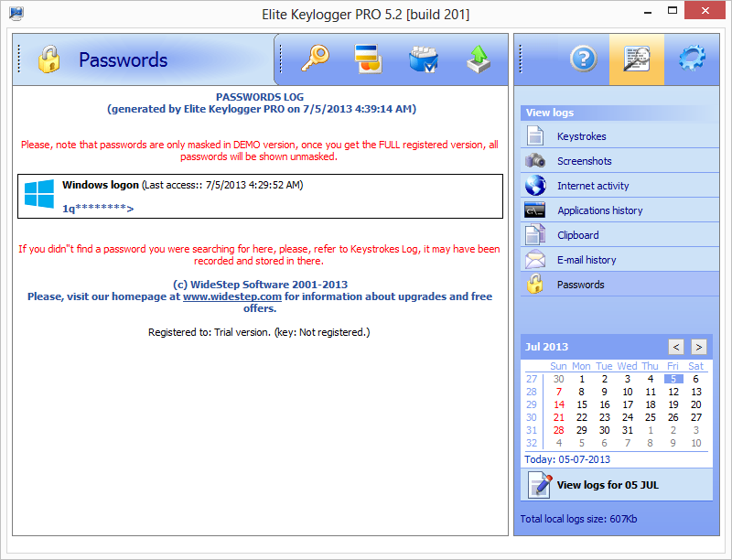The image size is (732, 560).
Task: Open the Clipboard log
Action: pyautogui.click(x=577, y=235)
